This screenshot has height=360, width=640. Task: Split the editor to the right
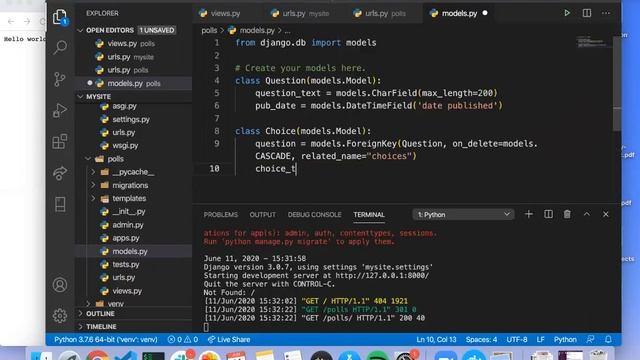point(587,13)
